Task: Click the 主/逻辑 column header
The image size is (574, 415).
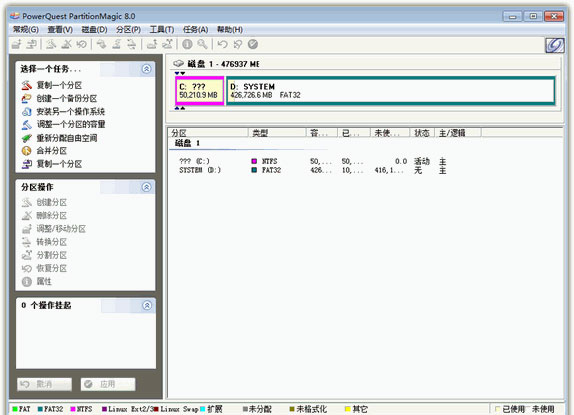Action: point(458,132)
